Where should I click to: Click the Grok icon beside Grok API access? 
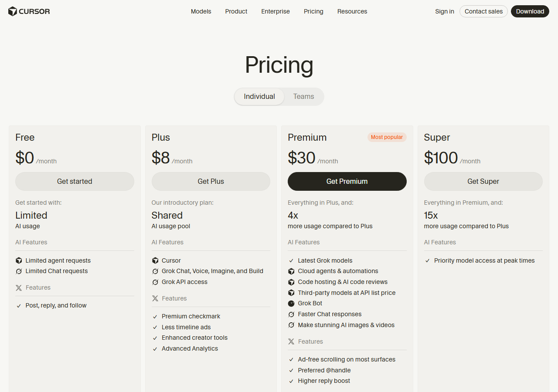point(155,282)
